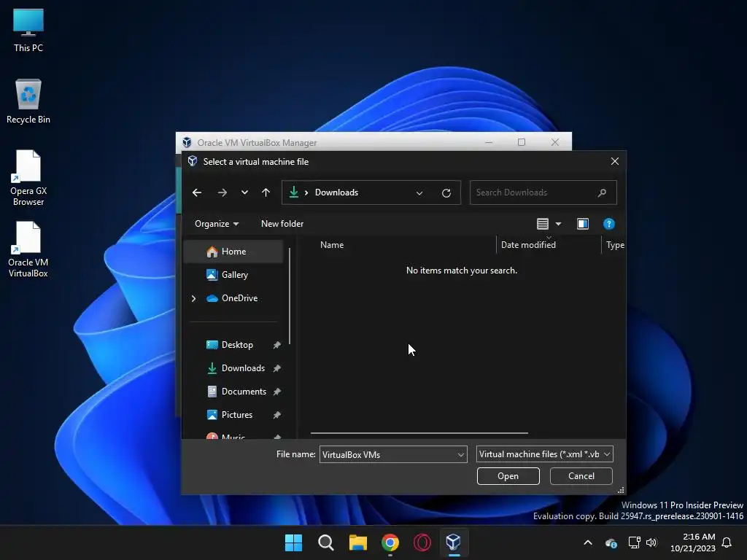
Task: Open the volume speaker tray icon
Action: click(x=651, y=542)
